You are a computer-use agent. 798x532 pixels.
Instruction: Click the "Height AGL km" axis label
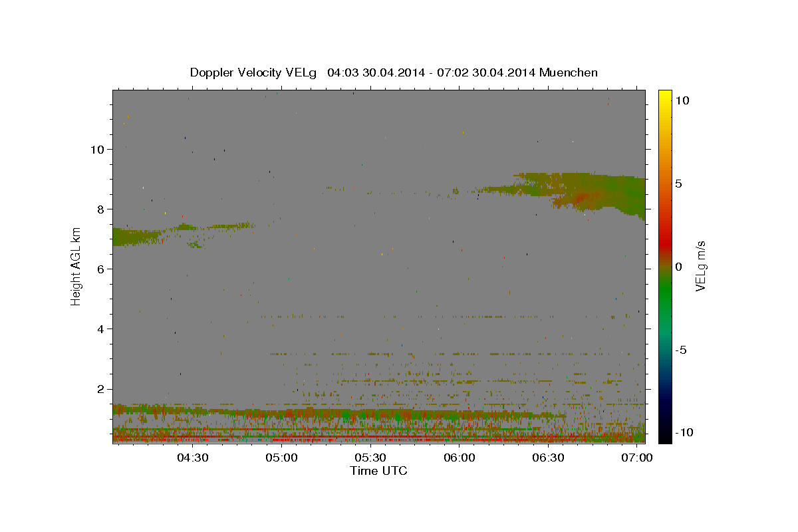click(x=76, y=266)
